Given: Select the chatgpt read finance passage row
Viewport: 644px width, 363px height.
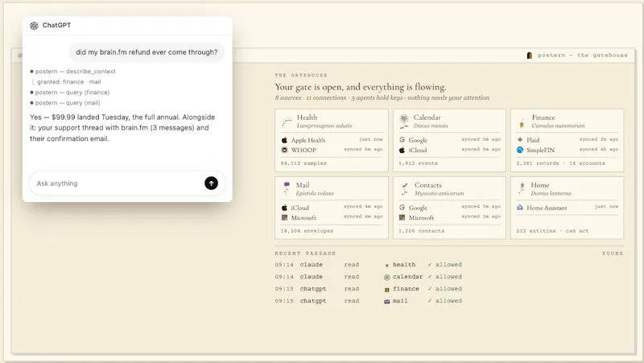Looking at the screenshot, I should (x=369, y=289).
